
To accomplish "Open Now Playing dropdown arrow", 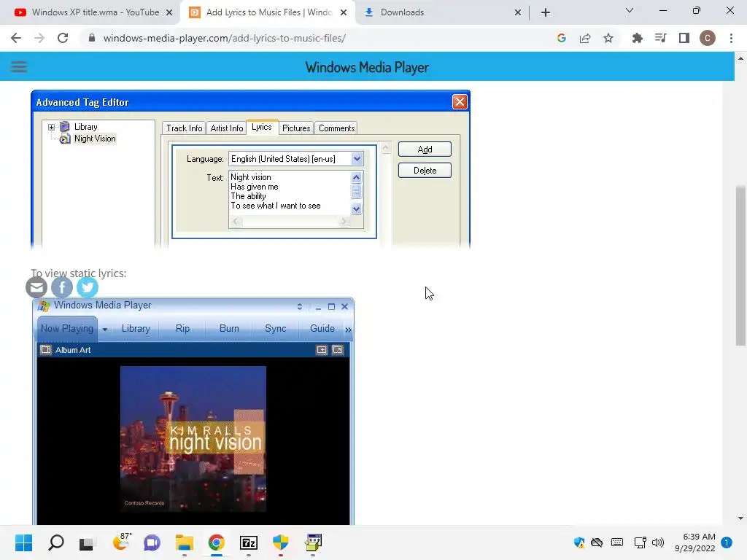I will coord(105,329).
